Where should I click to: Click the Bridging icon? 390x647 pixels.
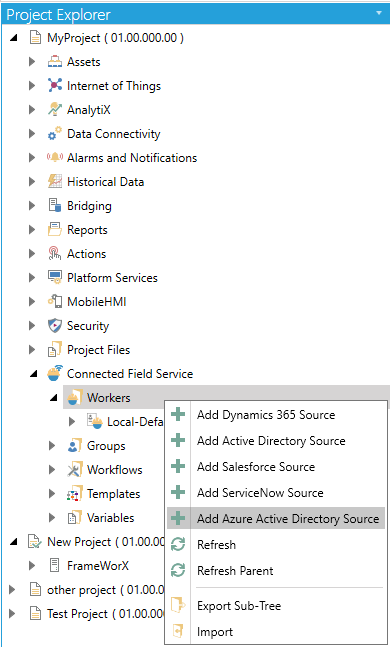(55, 205)
